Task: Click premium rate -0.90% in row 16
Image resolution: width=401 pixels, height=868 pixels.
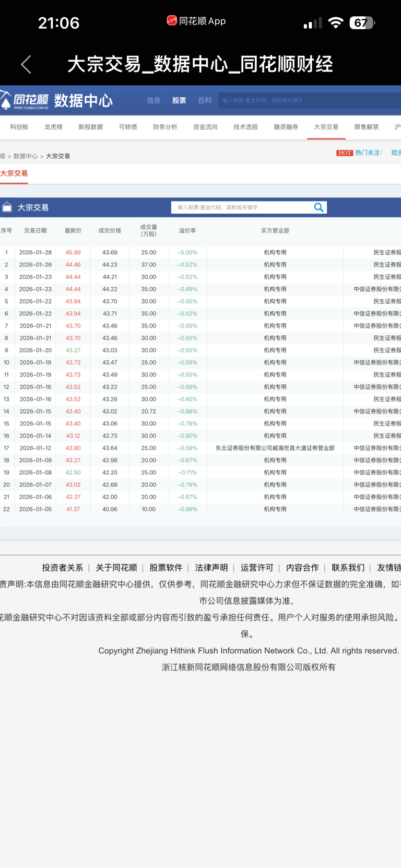Action: (x=187, y=436)
